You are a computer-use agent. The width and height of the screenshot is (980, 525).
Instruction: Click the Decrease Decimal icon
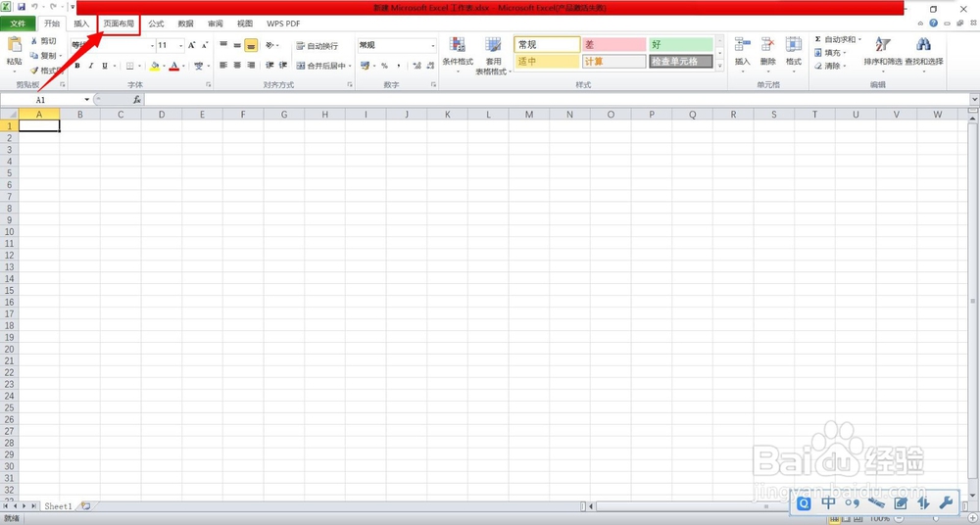point(430,66)
